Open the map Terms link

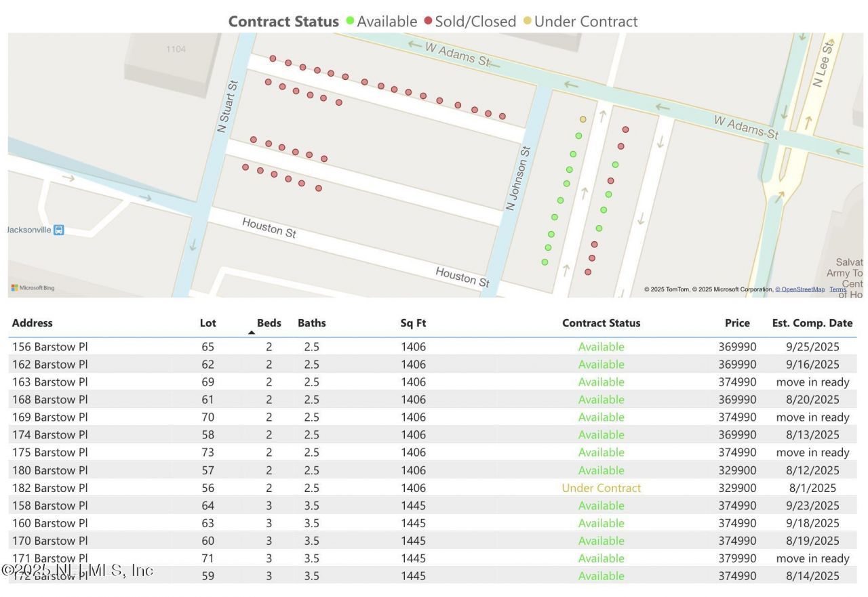pos(837,289)
